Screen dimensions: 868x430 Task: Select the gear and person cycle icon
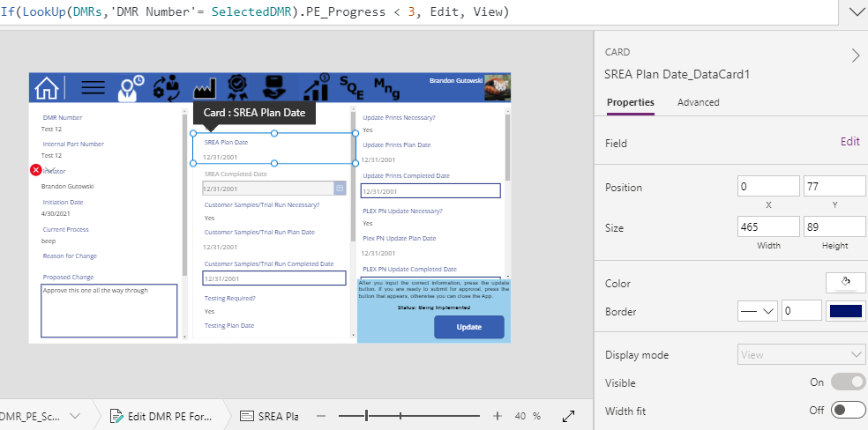coord(167,87)
